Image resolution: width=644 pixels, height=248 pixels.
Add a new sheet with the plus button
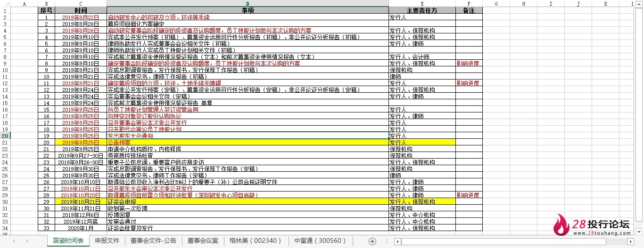(372, 241)
